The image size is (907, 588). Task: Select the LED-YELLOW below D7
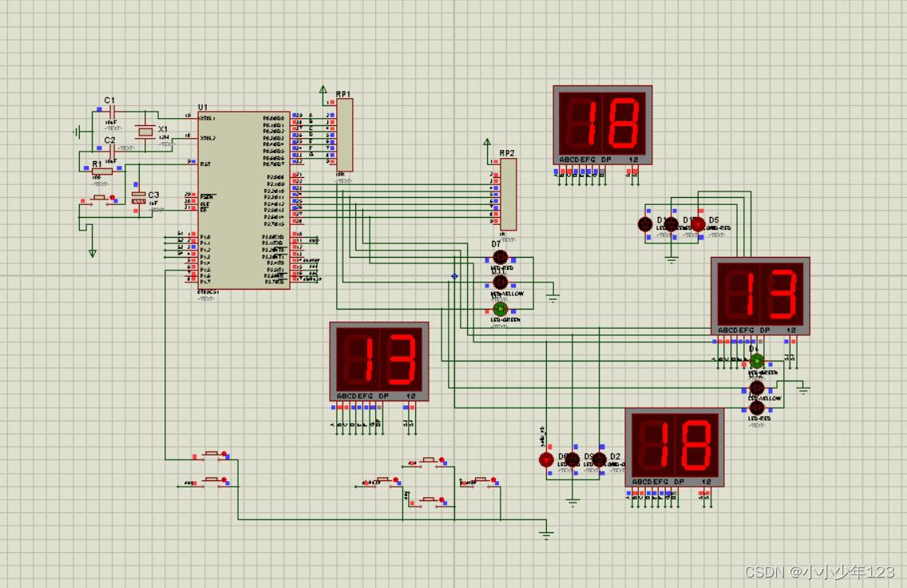501,282
